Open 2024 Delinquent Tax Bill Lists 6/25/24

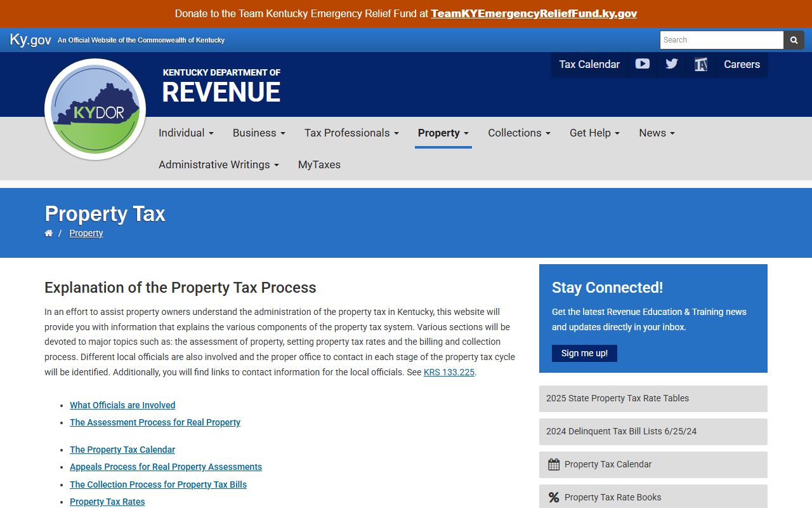653,432
